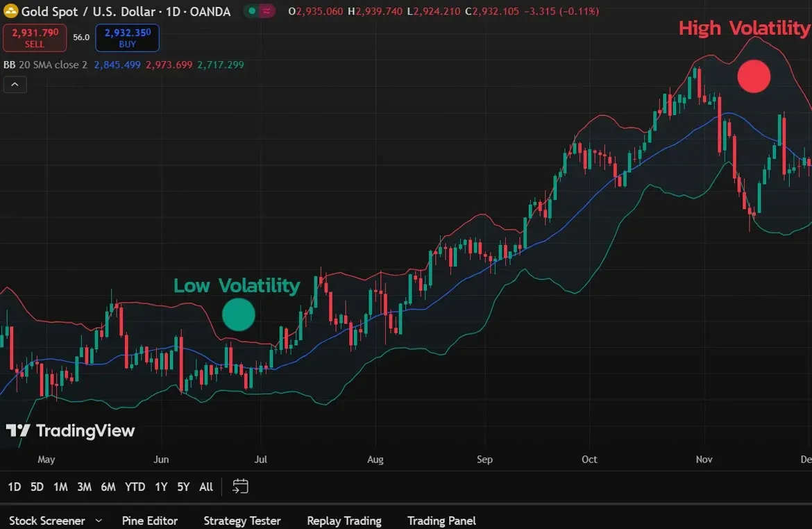The height and width of the screenshot is (529, 812).
Task: Open the Stock Screener tab
Action: coord(47,520)
